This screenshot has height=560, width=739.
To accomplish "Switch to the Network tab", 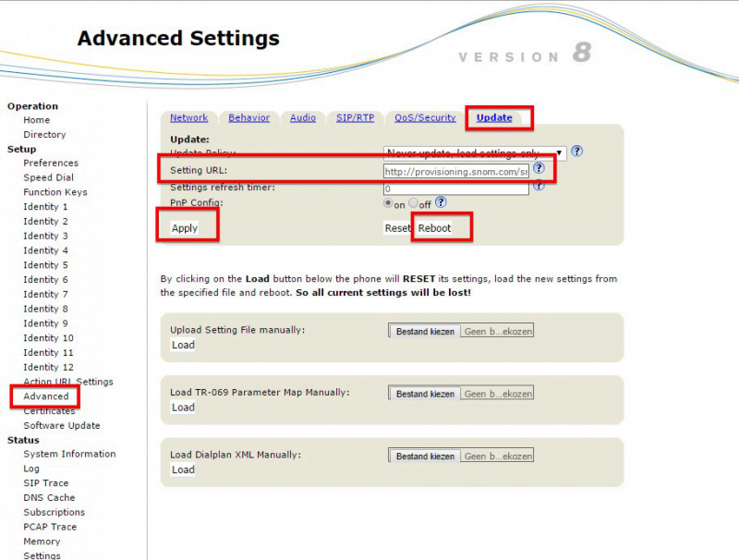I will 189,118.
